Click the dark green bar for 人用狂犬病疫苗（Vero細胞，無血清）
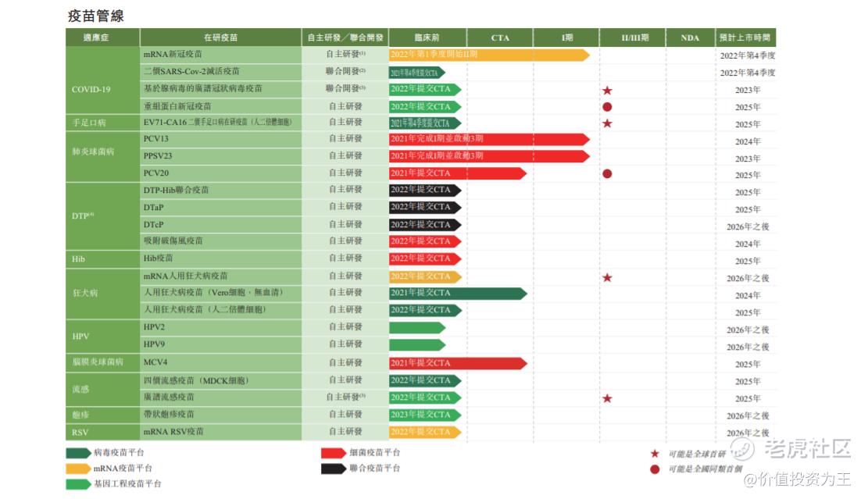Image resolution: width=868 pixels, height=499 pixels. pyautogui.click(x=458, y=293)
